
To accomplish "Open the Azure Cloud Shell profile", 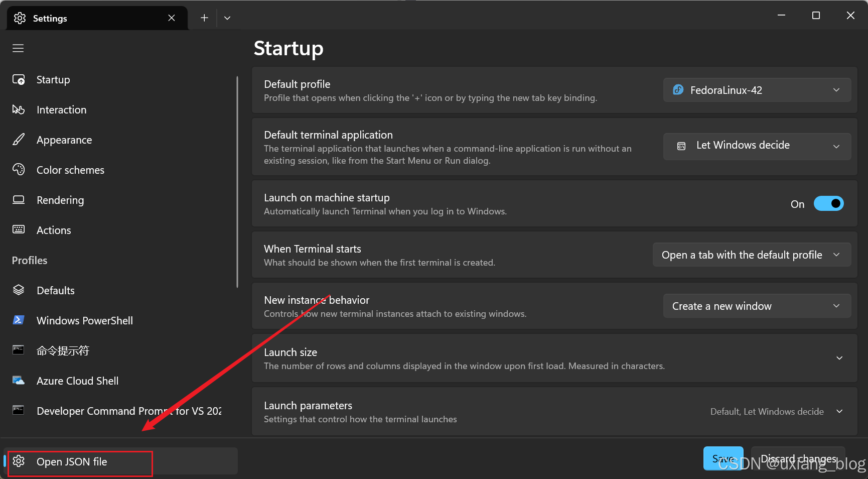I will (x=120, y=381).
